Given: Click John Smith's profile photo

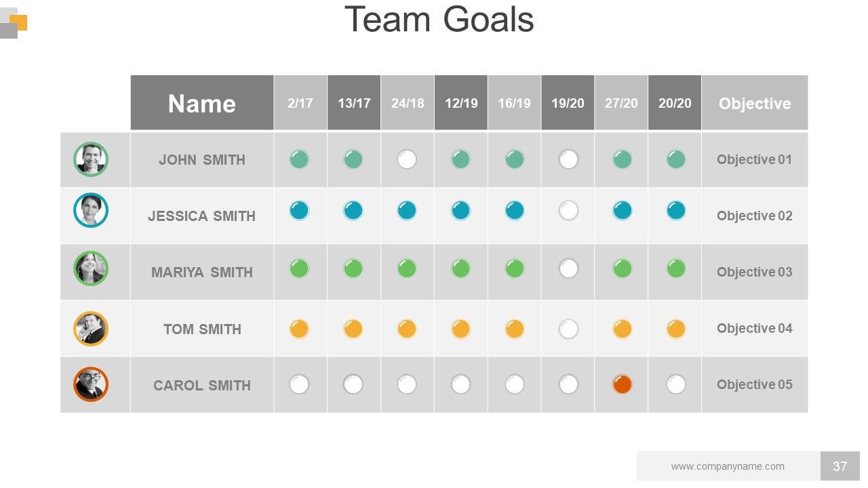Looking at the screenshot, I should point(91,159).
